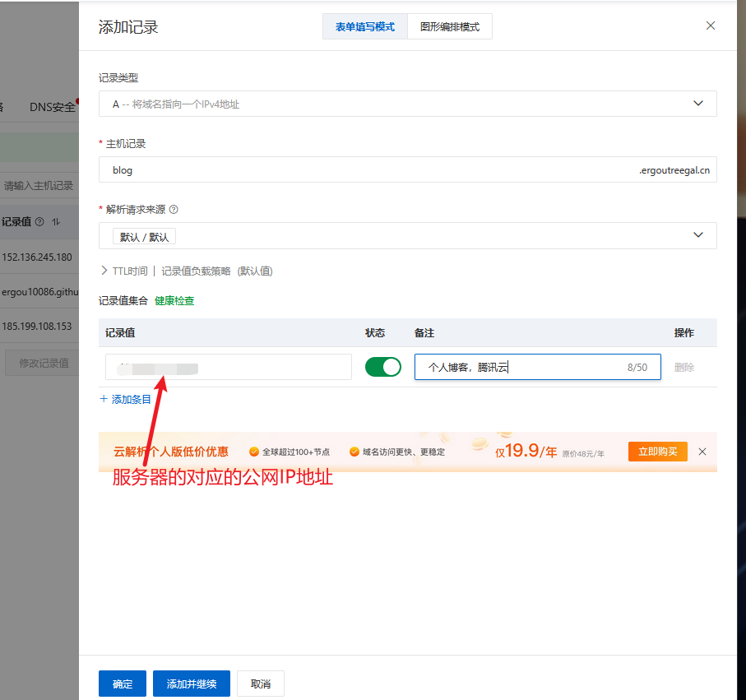Dismiss the 云解析 promotion banner
Image resolution: width=746 pixels, height=700 pixels.
point(702,452)
